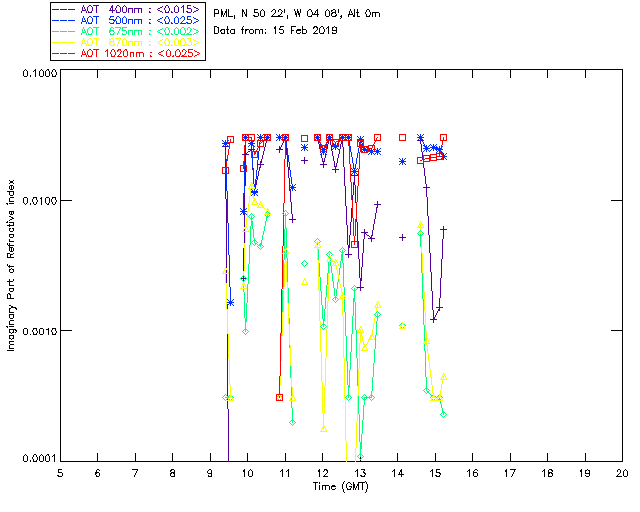Click the 0.0001 y-axis tick label
640x512 pixels.
tap(40, 459)
